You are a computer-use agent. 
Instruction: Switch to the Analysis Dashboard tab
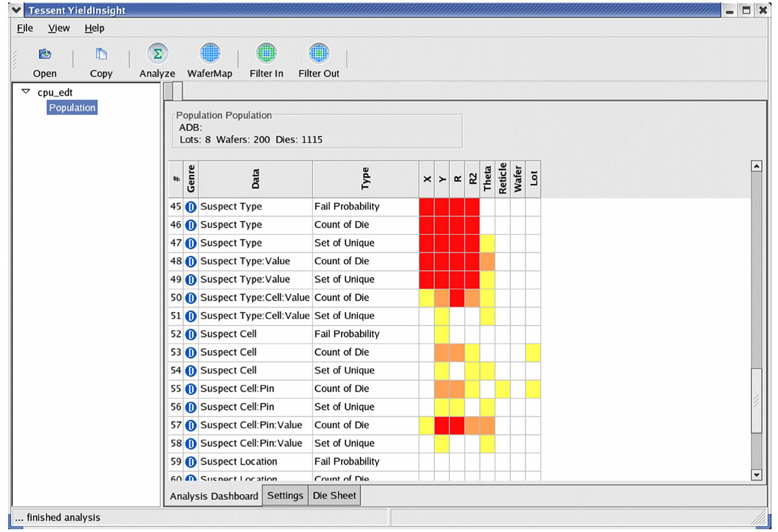coord(213,496)
